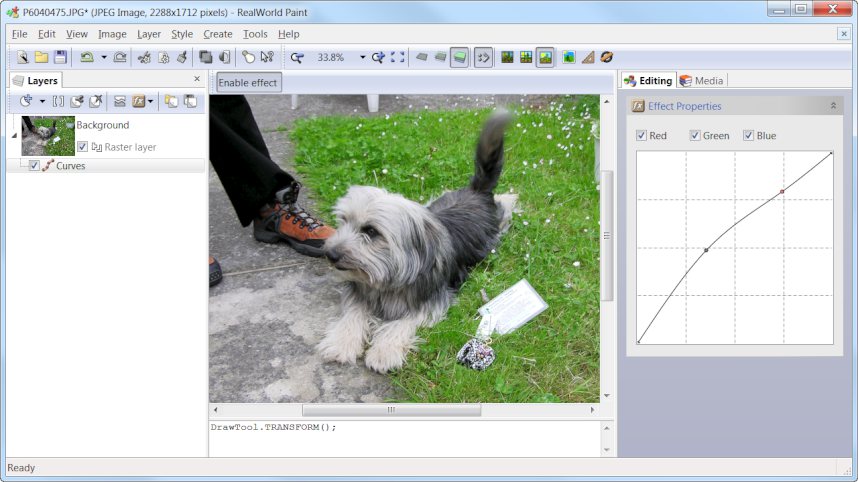
Task: Collapse the Effect Properties panel chevron
Action: tap(833, 106)
